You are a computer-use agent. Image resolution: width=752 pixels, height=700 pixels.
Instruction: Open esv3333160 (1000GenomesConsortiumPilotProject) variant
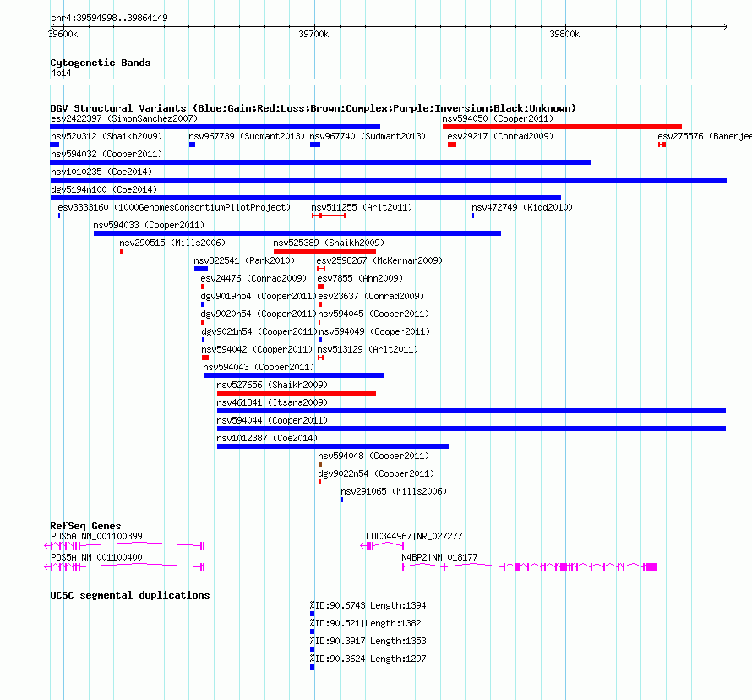pos(174,207)
